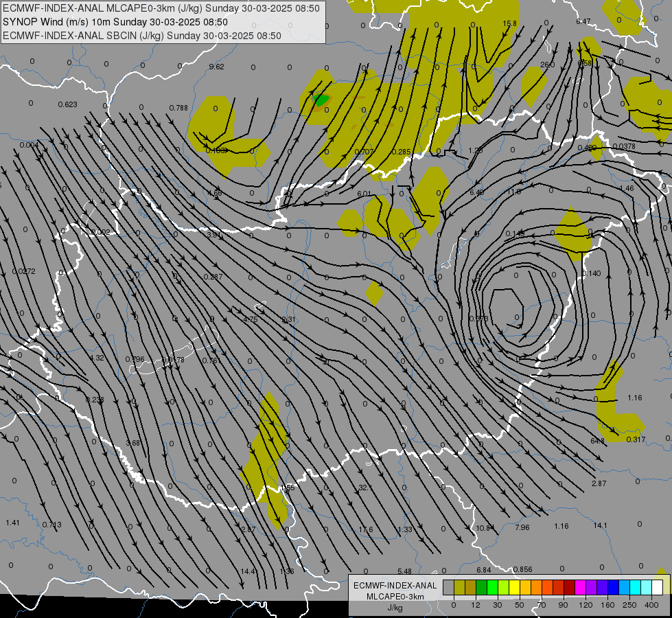
Task: Click the legend label ECMWF-INDEX-ANAL
Action: (x=395, y=586)
